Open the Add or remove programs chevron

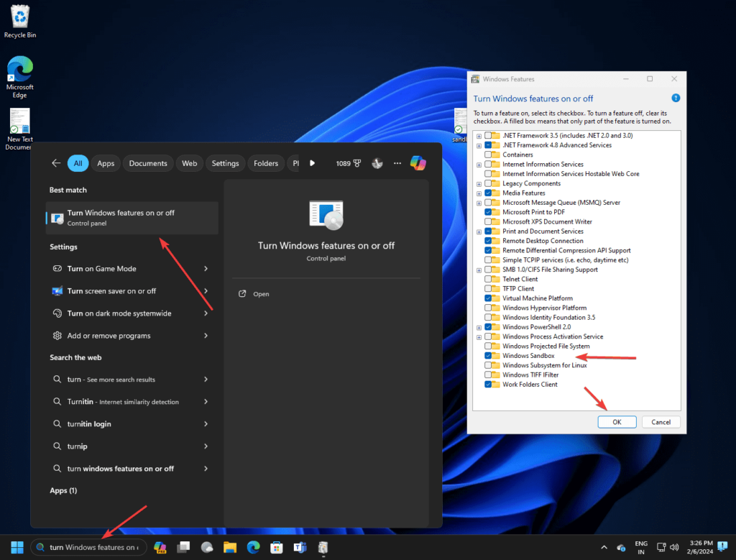click(206, 336)
